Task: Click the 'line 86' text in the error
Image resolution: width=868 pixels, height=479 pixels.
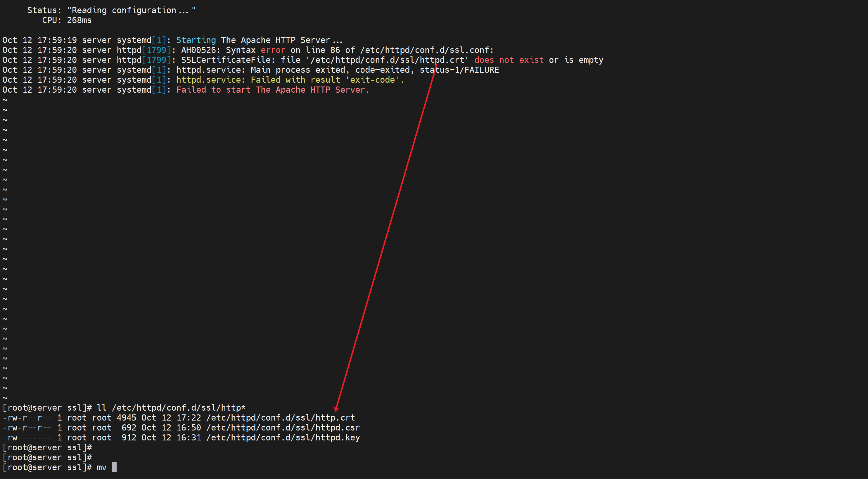Action: [322, 50]
